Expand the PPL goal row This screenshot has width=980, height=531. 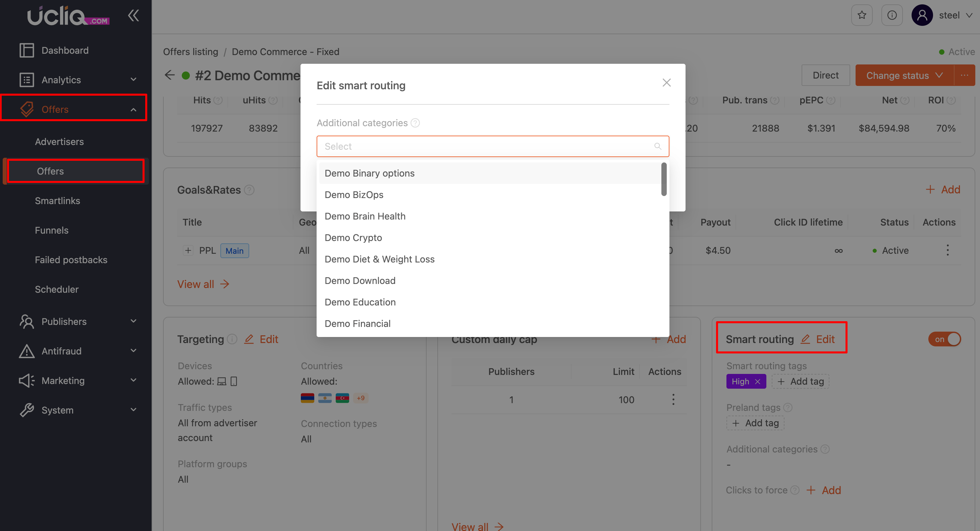(x=188, y=250)
